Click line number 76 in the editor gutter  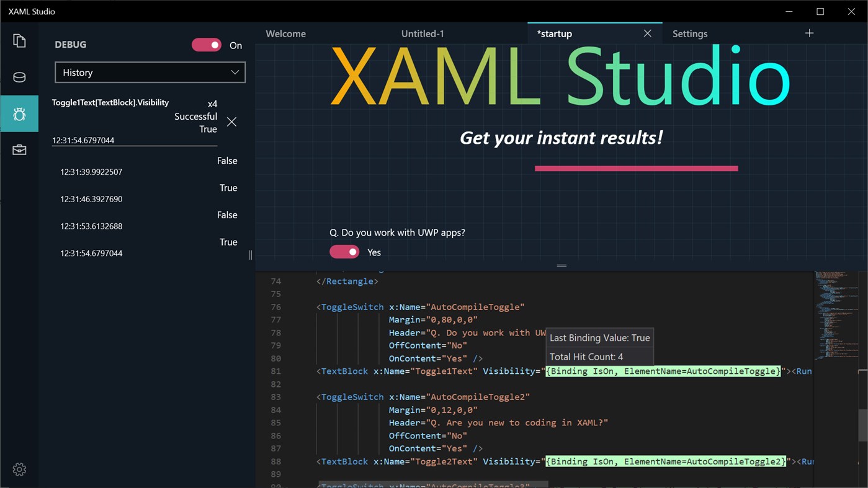[275, 307]
